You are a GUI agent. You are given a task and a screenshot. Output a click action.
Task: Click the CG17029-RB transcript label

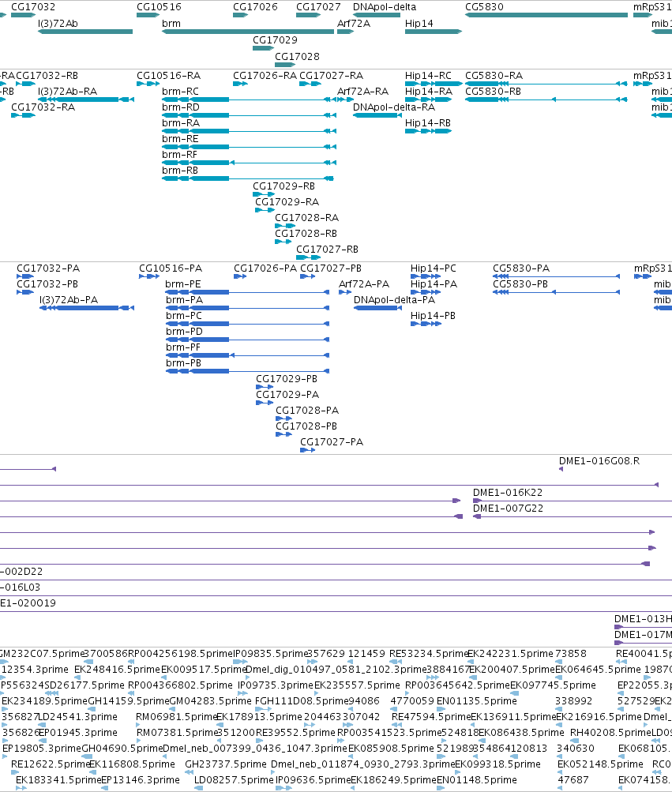click(283, 186)
